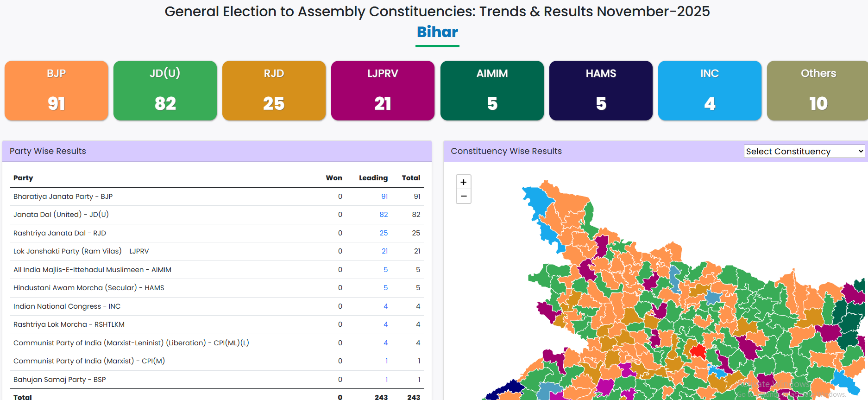Click the Bahujan Samaj Party leading count
Image resolution: width=868 pixels, height=400 pixels.
point(386,380)
